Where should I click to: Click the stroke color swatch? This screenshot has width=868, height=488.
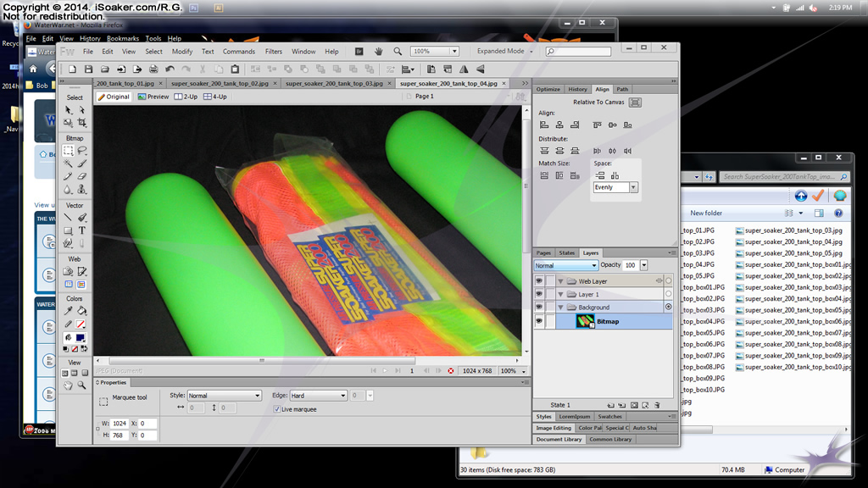coord(81,324)
